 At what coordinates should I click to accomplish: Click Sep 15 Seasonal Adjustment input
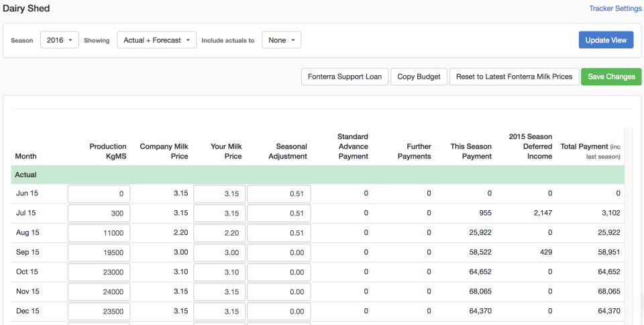(278, 252)
